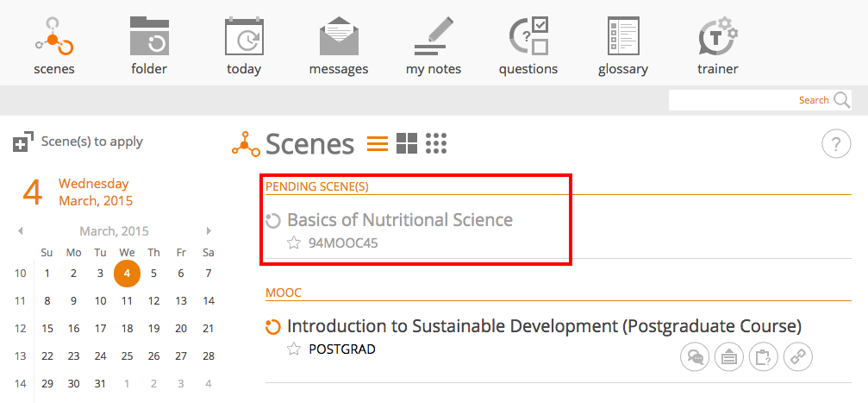Click the search magnifier icon
Screen dimensions: 868x403
coord(842,100)
